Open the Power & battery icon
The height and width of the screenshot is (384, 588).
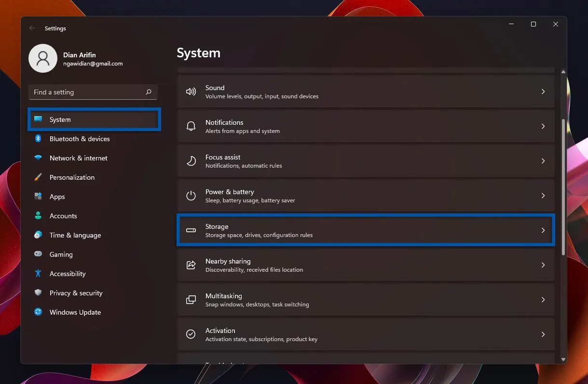pyautogui.click(x=191, y=196)
